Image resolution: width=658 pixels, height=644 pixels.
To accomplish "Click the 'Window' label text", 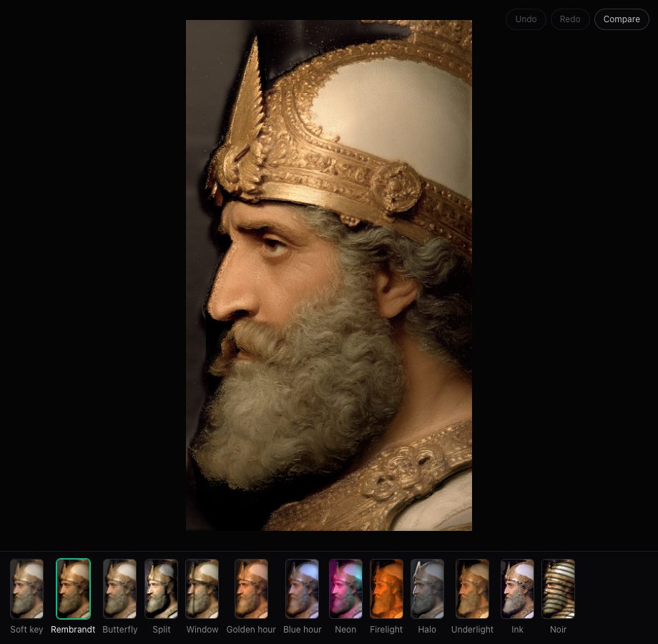I will pyautogui.click(x=202, y=629).
